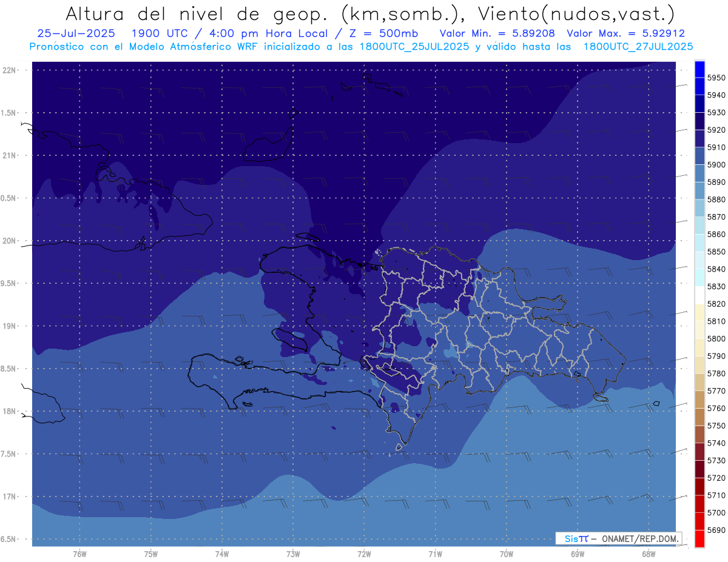Click the "68W" longitude axis label

649,554
